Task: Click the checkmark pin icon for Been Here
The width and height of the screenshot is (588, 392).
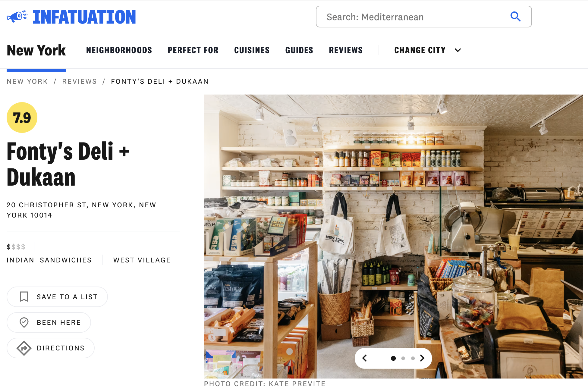Action: coord(24,322)
